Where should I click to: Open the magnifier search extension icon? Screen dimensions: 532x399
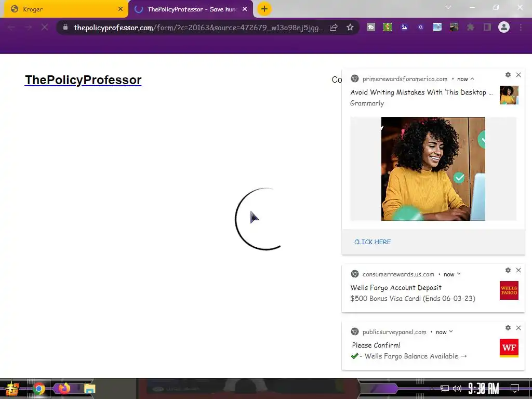(x=421, y=27)
